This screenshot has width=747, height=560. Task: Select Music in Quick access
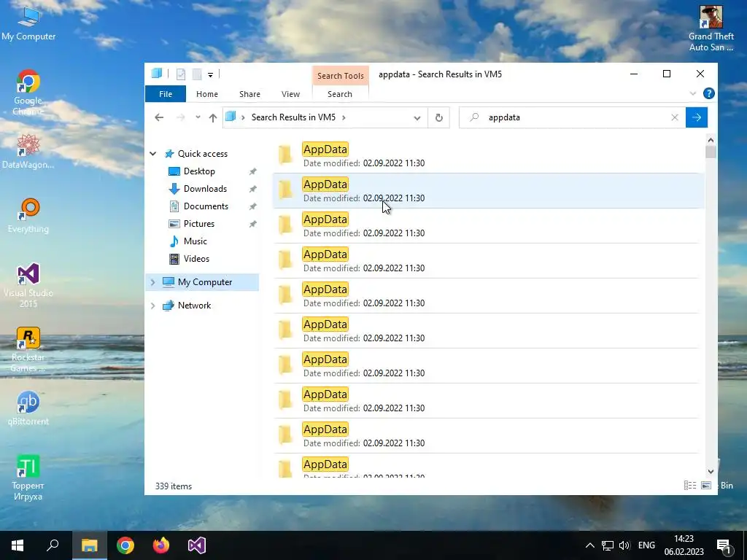coord(196,241)
